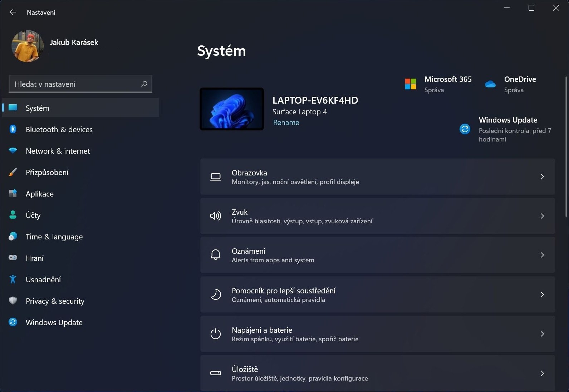Screen dimensions: 569x392
Task: Click the Jakub Karásek account name
Action: click(x=74, y=43)
